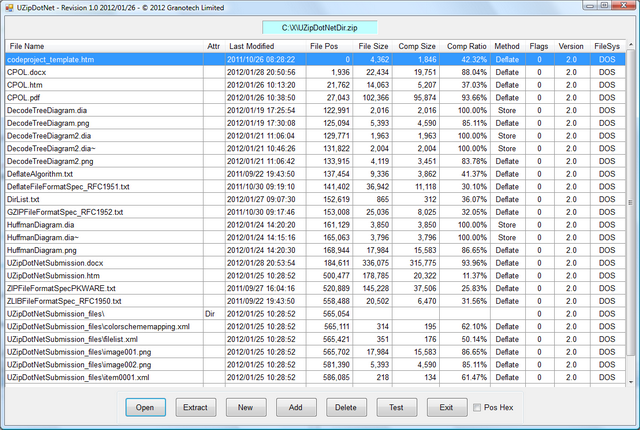
Task: Select DeflateAlgorithm.txt file
Action: pos(315,174)
